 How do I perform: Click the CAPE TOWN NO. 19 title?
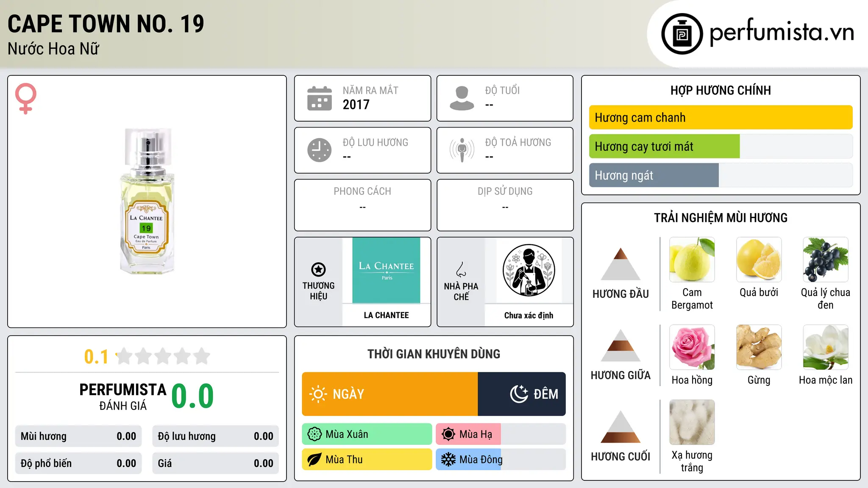point(106,24)
